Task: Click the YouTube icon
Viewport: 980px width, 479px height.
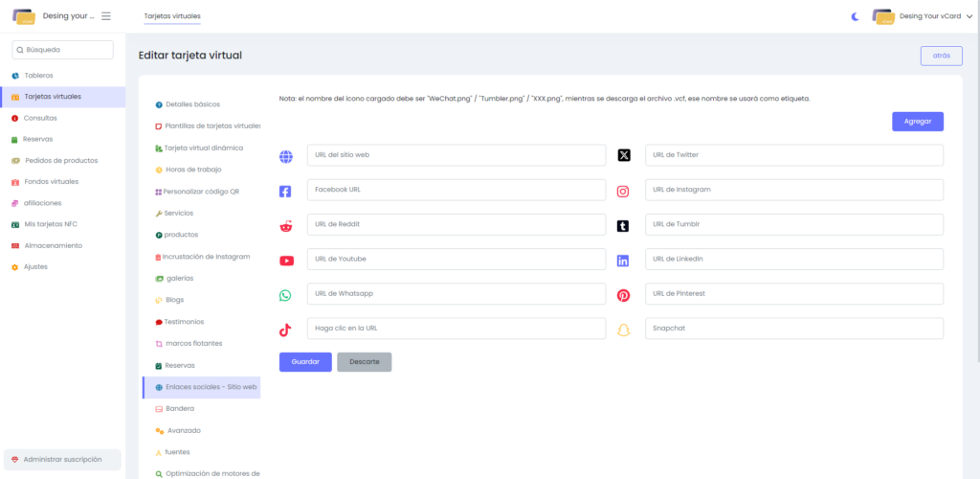Action: point(286,261)
